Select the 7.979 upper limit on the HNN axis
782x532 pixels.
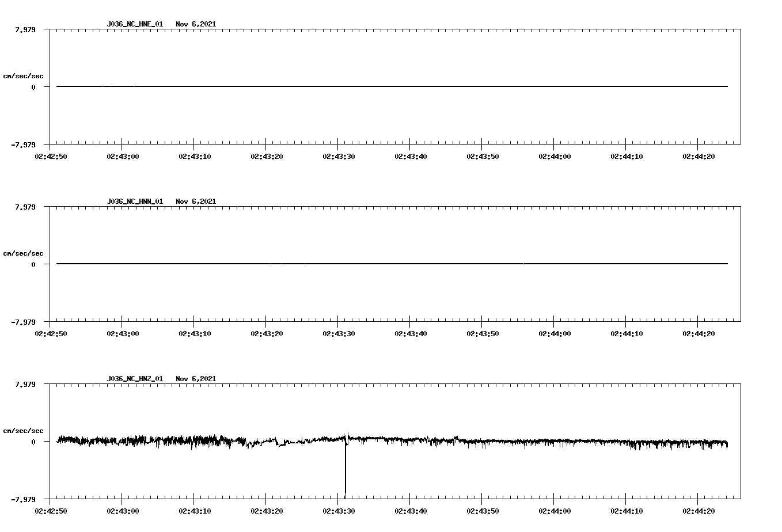[x=25, y=207]
